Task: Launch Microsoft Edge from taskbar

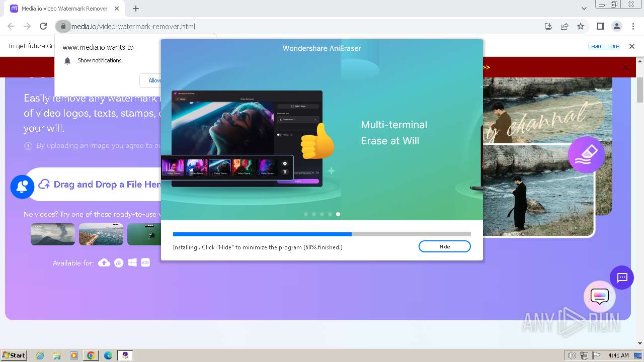Action: pyautogui.click(x=108, y=355)
